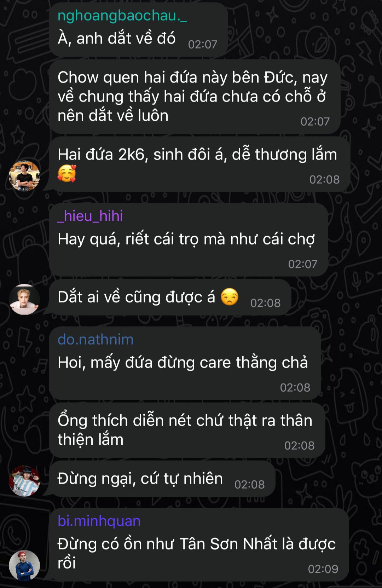Open nghoangbaochau._ username profile
Screen dimensions: 382x588
(x=122, y=16)
